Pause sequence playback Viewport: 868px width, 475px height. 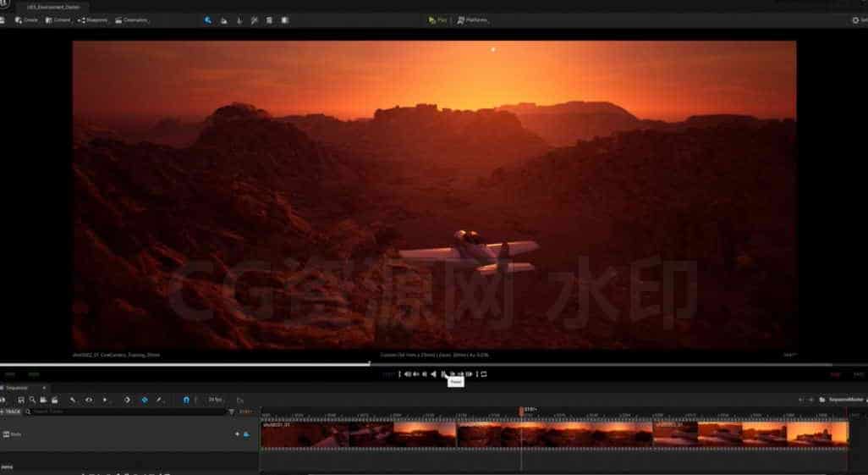(x=442, y=374)
